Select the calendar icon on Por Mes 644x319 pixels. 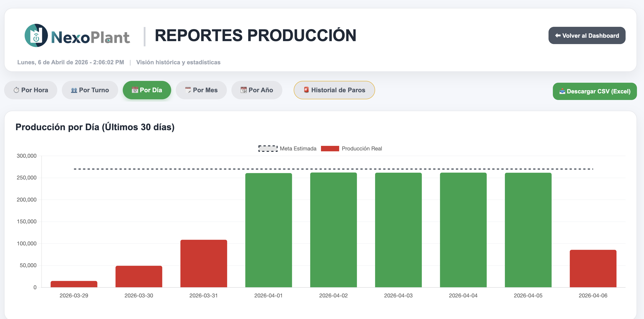pos(188,90)
